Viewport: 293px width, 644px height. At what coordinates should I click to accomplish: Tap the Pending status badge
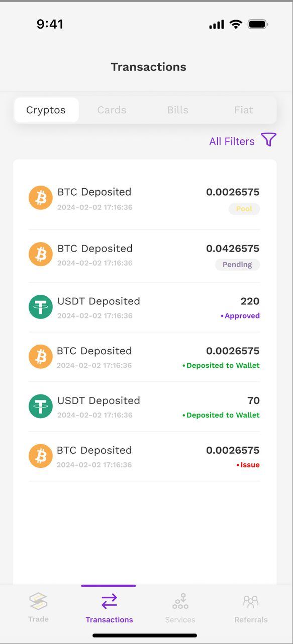[238, 265]
